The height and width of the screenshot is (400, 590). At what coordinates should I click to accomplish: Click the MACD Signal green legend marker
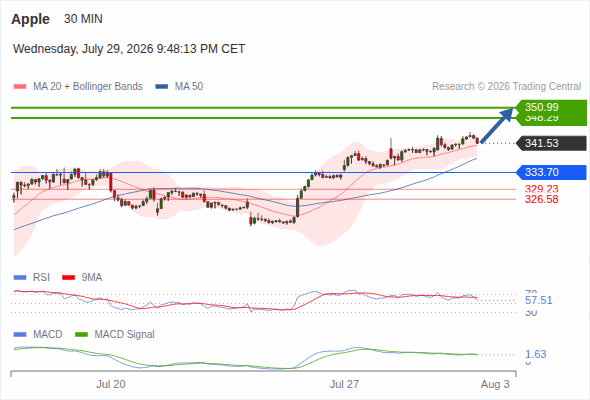pyautogui.click(x=81, y=334)
